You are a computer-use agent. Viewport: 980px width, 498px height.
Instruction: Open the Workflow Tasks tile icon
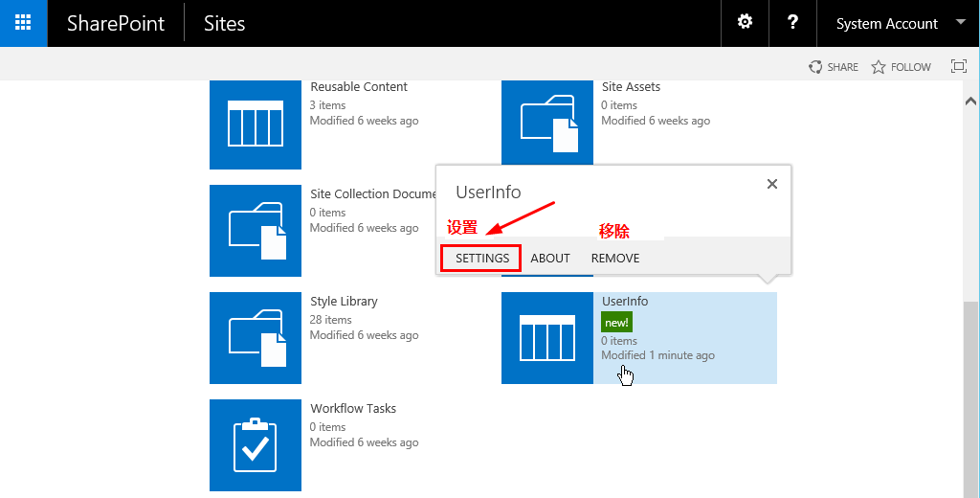(x=256, y=445)
